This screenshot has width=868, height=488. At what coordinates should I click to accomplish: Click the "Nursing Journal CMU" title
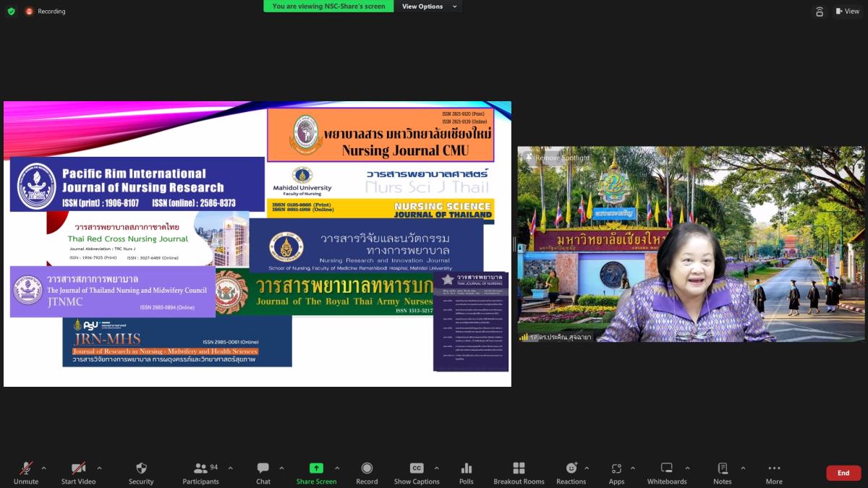[406, 150]
